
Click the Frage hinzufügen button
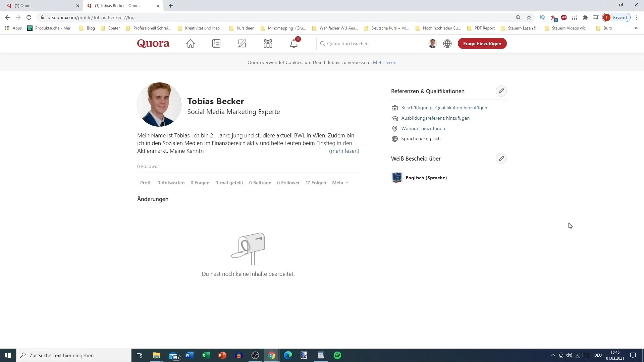482,44
